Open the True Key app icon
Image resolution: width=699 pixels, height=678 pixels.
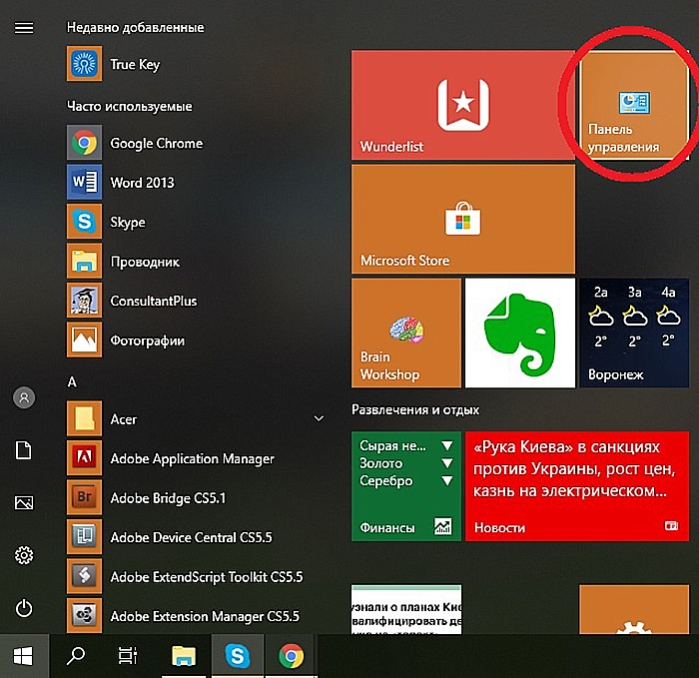tap(84, 64)
